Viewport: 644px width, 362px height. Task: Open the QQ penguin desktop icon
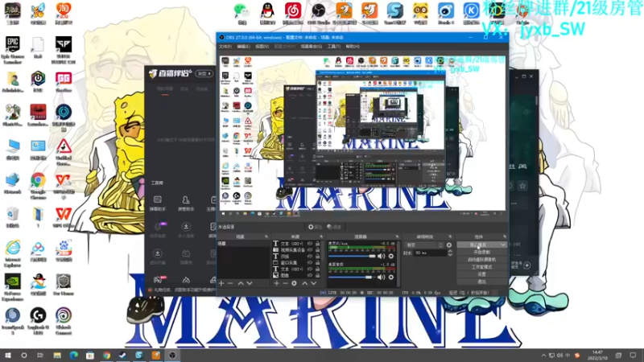(x=267, y=14)
